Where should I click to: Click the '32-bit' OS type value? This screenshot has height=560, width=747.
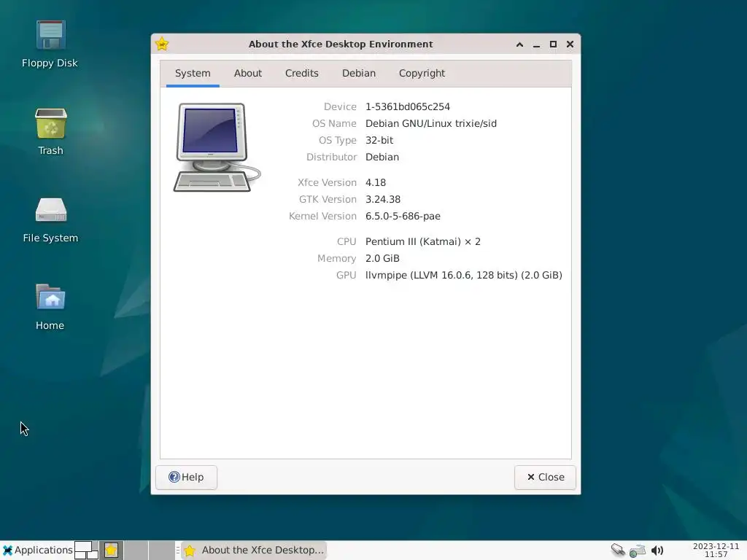pos(379,140)
